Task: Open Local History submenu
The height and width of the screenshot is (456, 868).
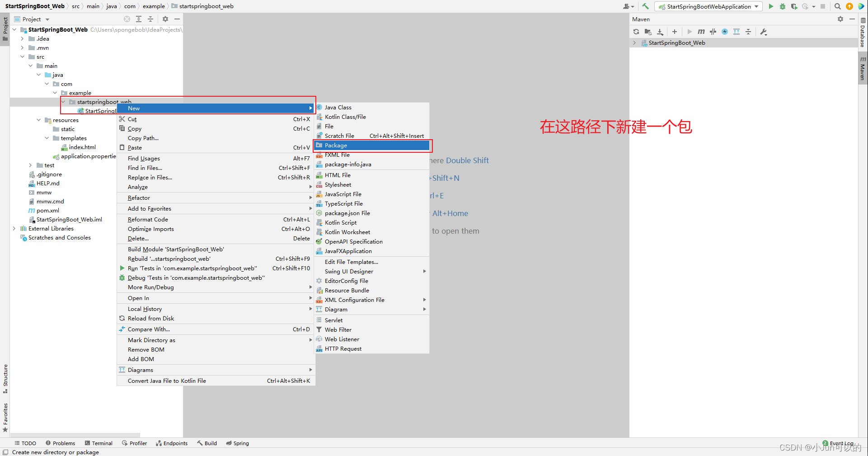Action: tap(216, 309)
